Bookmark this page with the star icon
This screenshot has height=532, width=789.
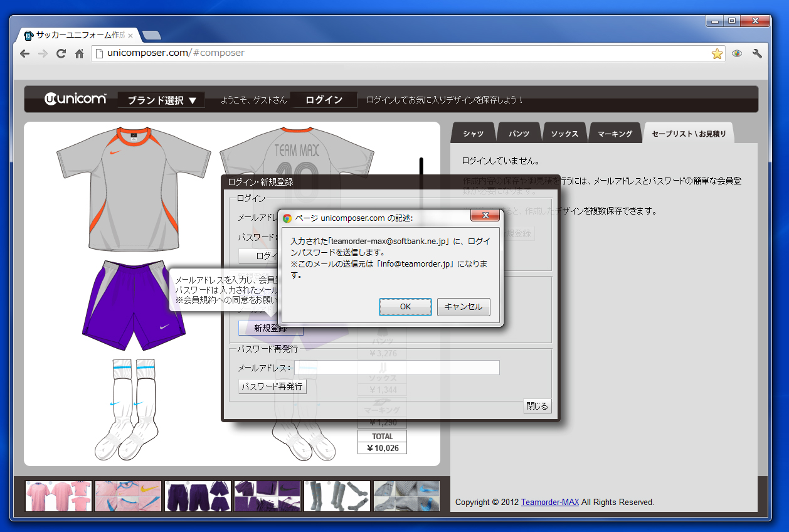coord(717,54)
